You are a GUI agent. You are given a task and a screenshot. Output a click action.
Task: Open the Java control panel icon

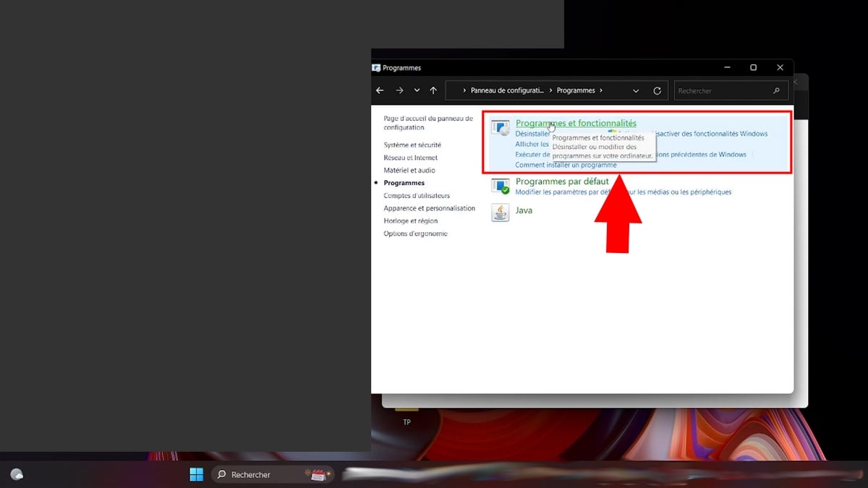(x=500, y=212)
